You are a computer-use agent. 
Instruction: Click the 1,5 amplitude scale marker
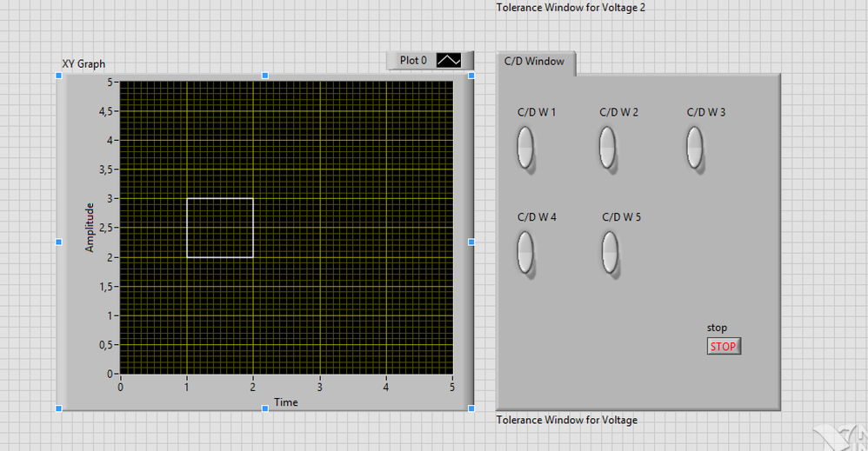tap(106, 287)
